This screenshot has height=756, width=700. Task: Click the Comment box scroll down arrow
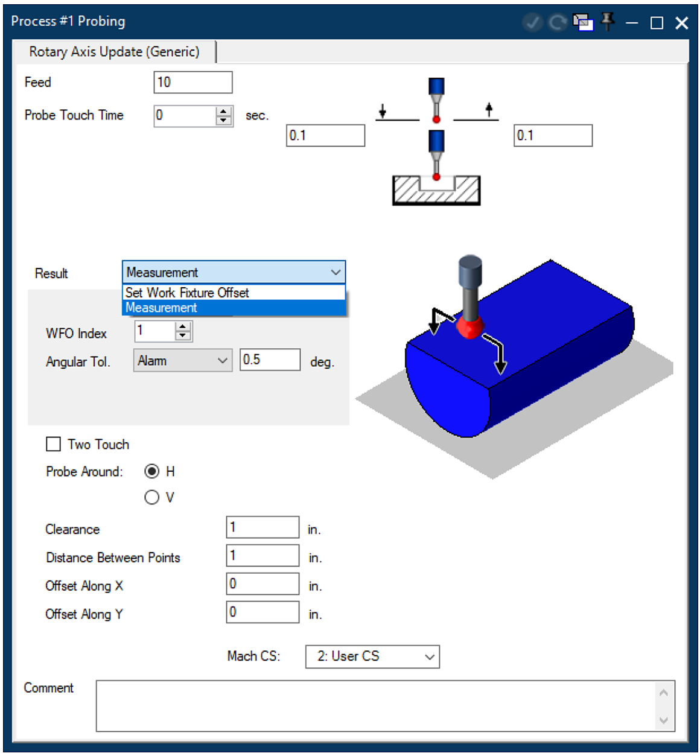point(664,720)
